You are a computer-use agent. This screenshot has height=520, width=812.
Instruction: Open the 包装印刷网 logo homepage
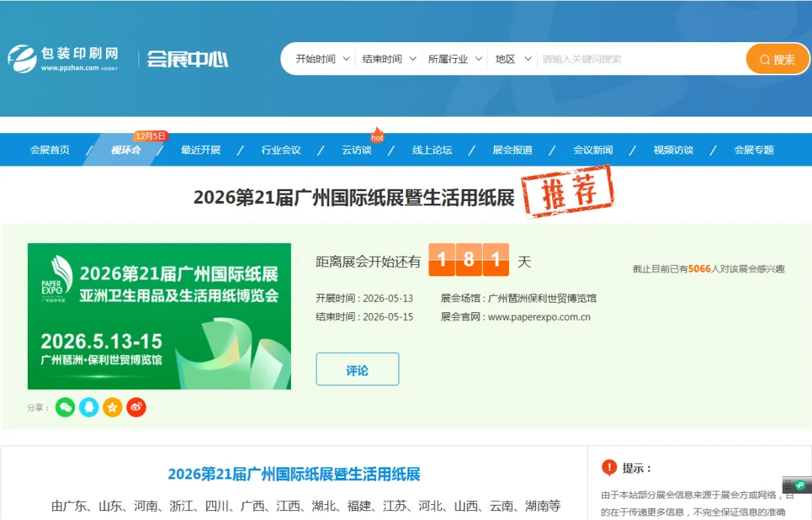pos(63,59)
